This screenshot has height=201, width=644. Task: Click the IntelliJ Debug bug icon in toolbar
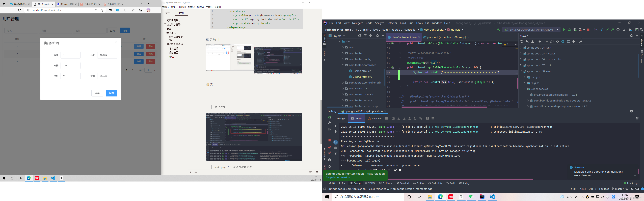pos(570,30)
